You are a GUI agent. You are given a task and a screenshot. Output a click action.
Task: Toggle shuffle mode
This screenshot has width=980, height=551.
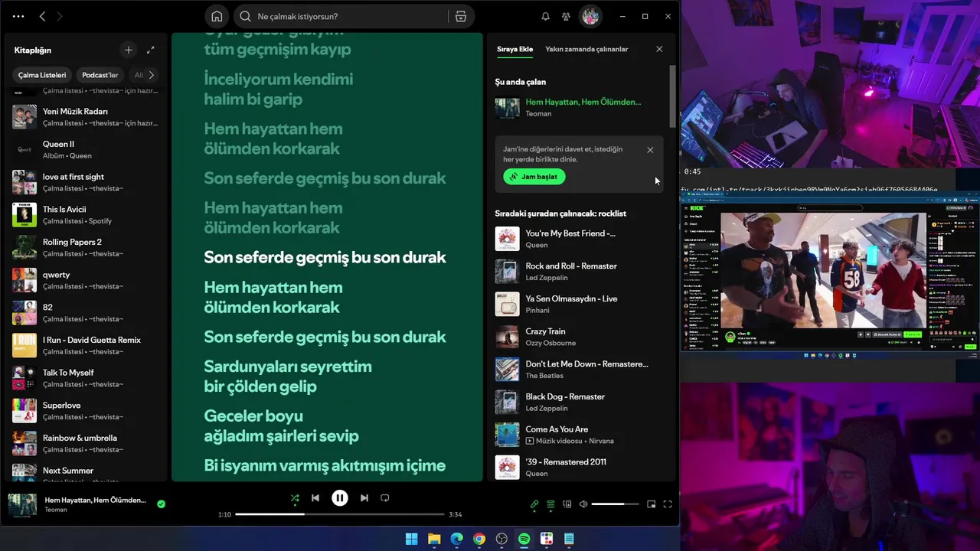(295, 498)
